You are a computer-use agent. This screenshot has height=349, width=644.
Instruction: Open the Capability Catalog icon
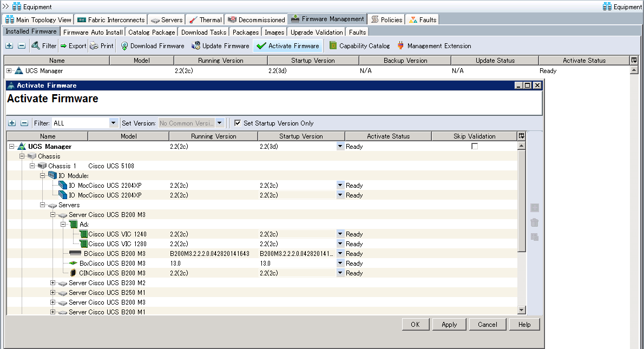(x=333, y=45)
